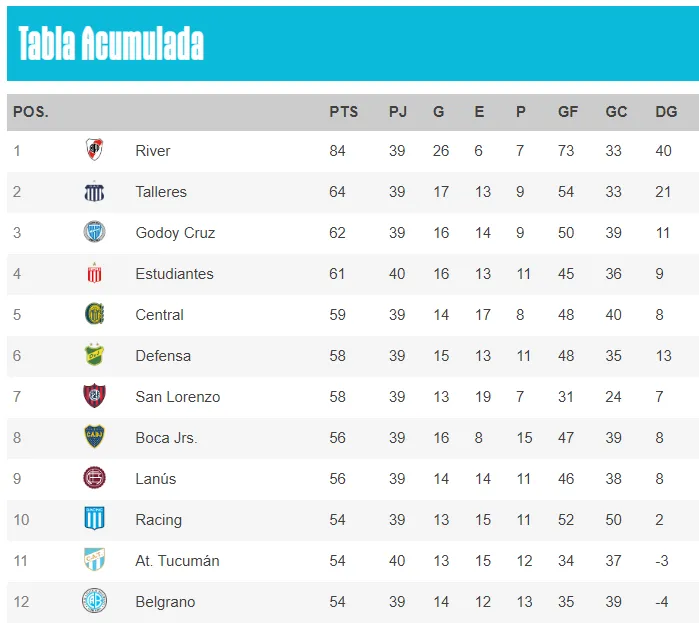Click the At. Tucumán crest icon

(94, 560)
